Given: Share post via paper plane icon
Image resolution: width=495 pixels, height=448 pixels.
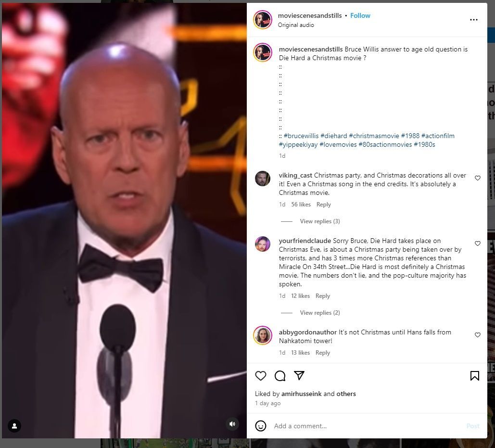Looking at the screenshot, I should [299, 375].
